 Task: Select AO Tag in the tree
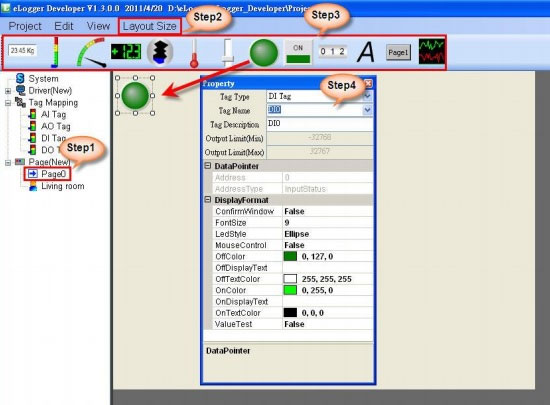(56, 126)
